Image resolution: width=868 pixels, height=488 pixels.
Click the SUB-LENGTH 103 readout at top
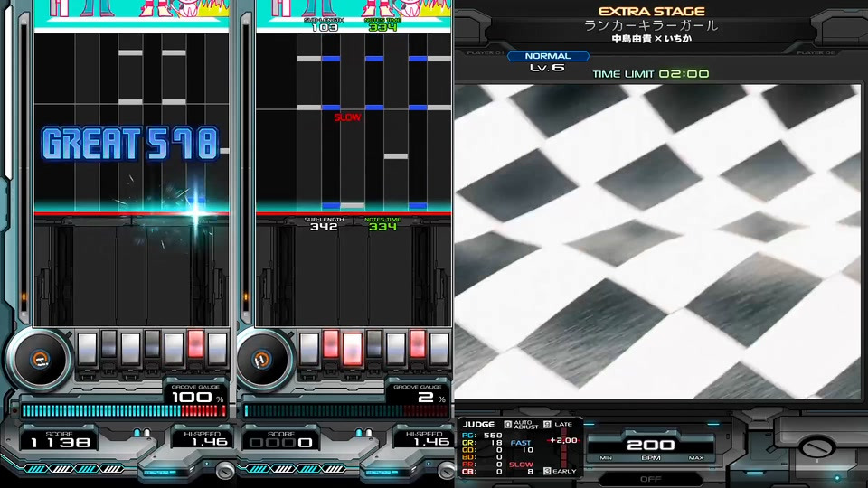[324, 24]
